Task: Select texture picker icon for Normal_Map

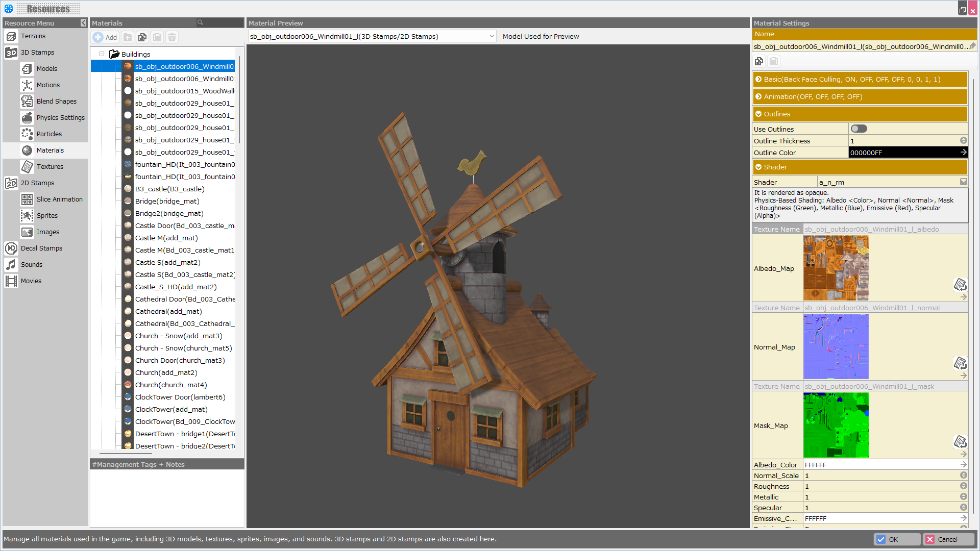Action: point(960,363)
